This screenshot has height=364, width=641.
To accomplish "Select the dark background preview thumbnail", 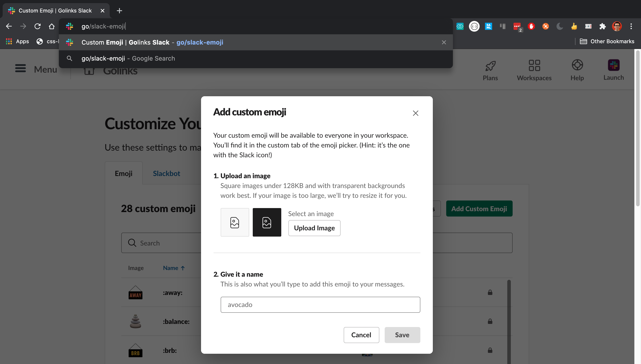I will click(x=267, y=222).
